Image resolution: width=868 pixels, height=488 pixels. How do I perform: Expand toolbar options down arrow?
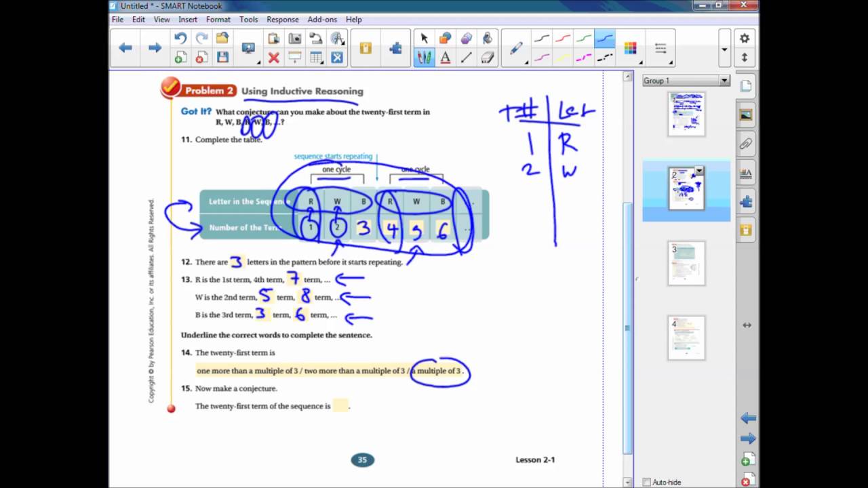coord(724,49)
